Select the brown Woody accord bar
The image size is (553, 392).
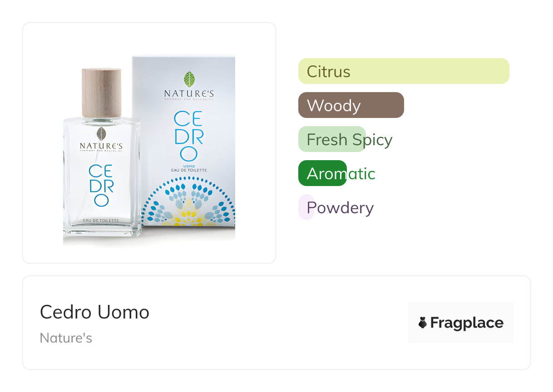coord(351,105)
